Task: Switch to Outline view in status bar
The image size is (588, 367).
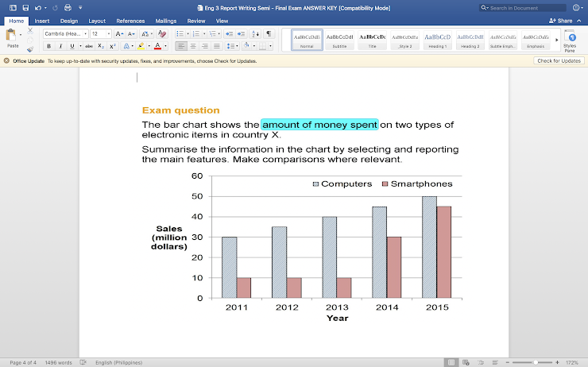Action: pyautogui.click(x=481, y=362)
